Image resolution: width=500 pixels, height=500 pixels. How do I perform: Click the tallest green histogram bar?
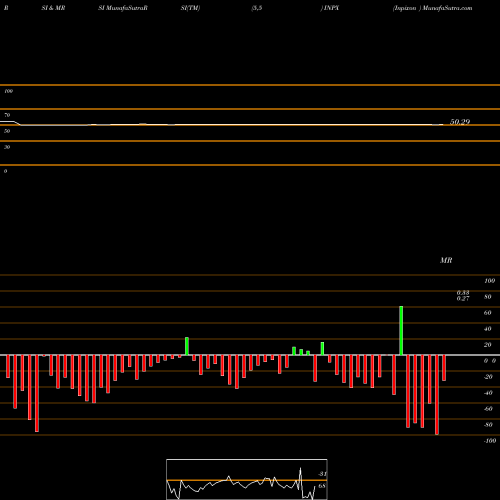(401, 331)
